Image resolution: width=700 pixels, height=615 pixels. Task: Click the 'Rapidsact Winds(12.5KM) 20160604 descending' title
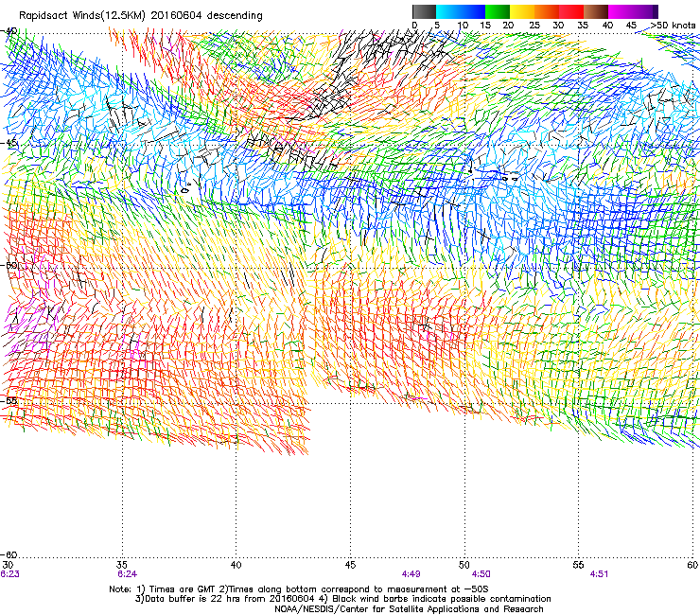coord(141,16)
